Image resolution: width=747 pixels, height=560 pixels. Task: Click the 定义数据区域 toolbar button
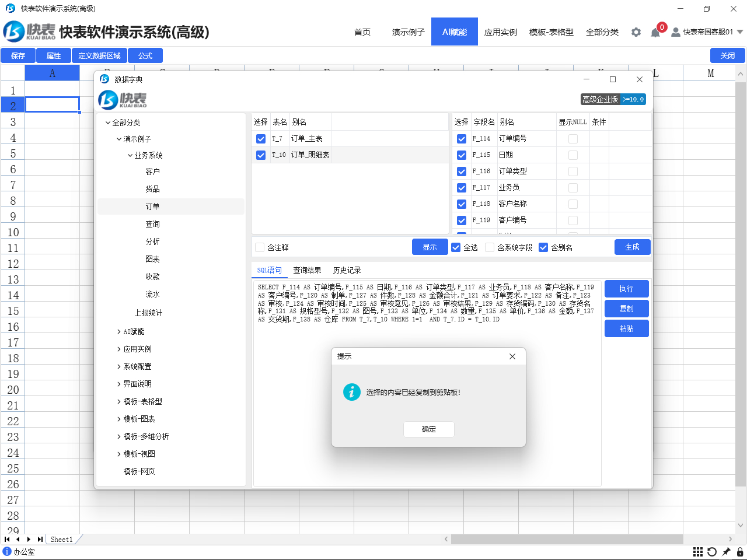(x=99, y=55)
